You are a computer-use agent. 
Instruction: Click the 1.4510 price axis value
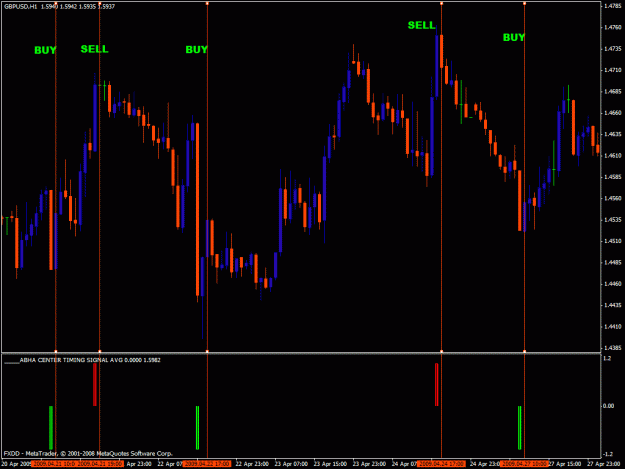[613, 241]
